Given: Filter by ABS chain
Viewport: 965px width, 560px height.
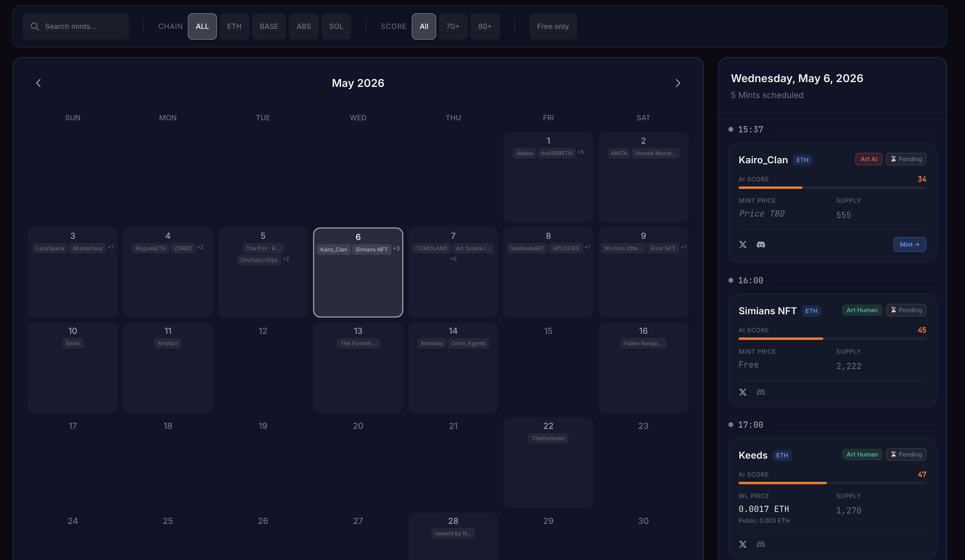Looking at the screenshot, I should click(x=304, y=26).
